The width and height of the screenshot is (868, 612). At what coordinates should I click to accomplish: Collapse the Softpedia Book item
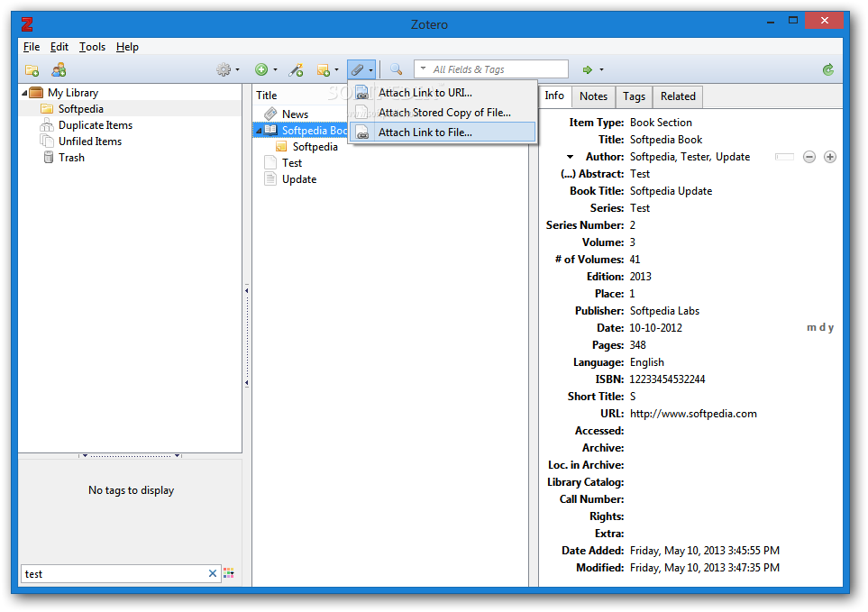[x=259, y=131]
